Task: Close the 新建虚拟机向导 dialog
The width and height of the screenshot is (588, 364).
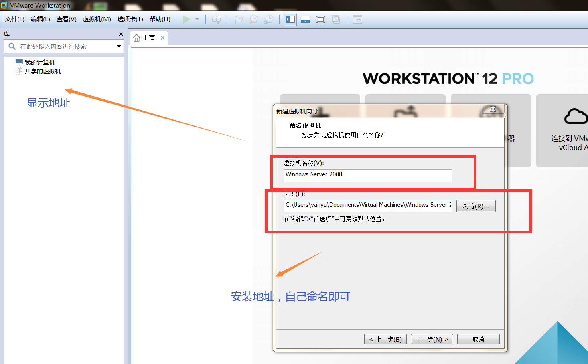Action: (493, 109)
